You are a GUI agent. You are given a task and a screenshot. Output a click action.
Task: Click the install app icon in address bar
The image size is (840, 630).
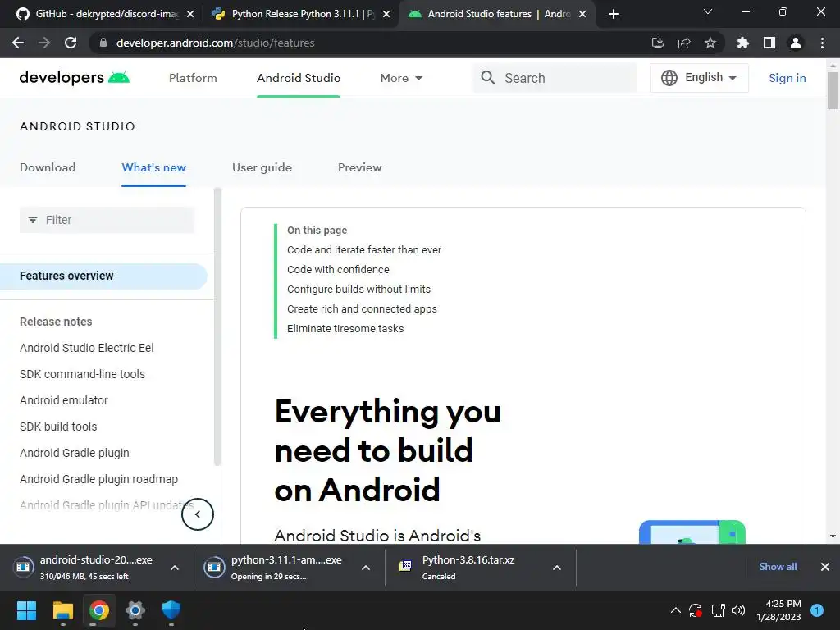pyautogui.click(x=657, y=43)
